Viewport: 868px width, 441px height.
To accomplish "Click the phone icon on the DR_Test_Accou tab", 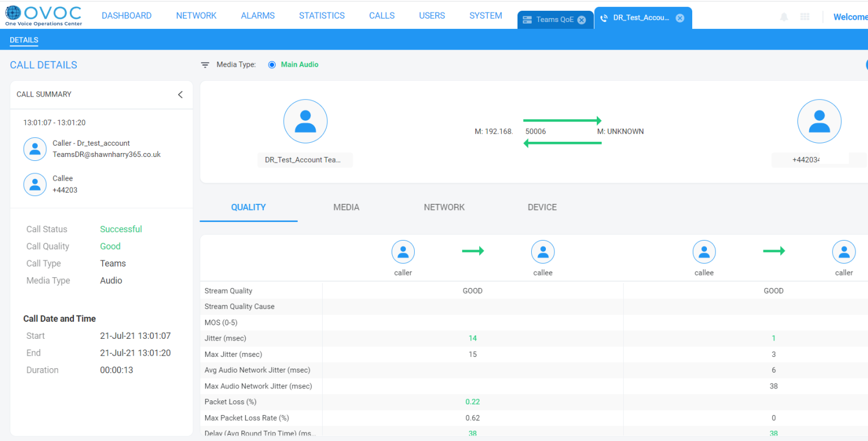I will pos(603,18).
